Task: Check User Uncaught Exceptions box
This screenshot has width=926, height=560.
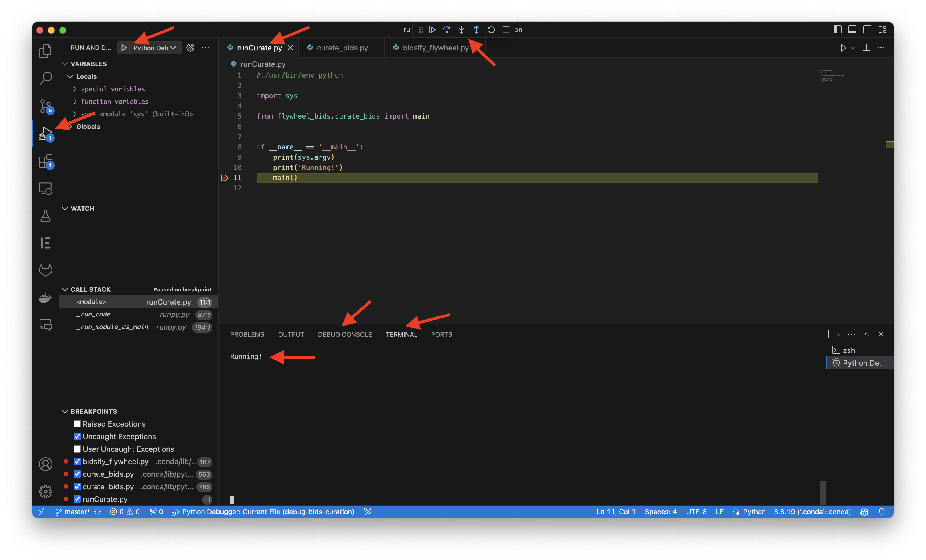Action: (x=77, y=449)
